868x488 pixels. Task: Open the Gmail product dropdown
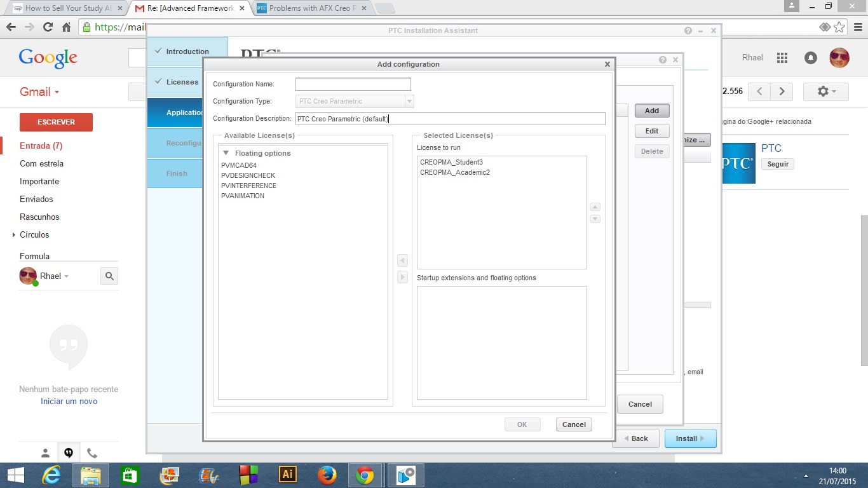click(39, 91)
